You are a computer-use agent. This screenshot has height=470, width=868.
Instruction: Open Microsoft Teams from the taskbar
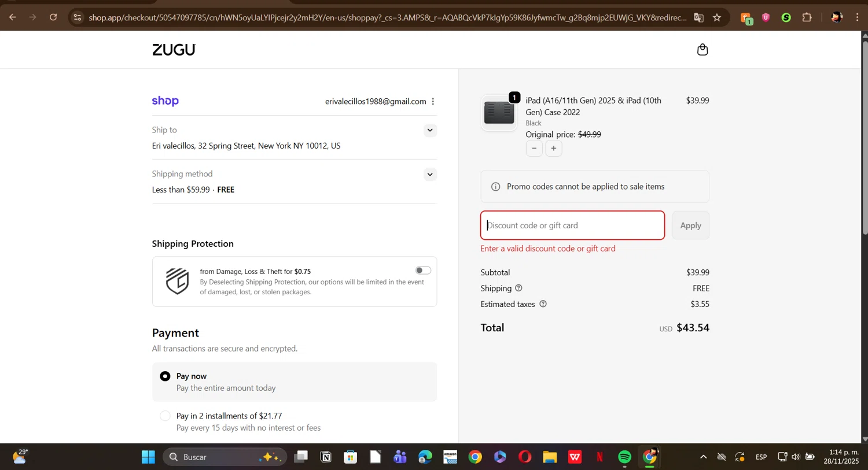click(400, 457)
